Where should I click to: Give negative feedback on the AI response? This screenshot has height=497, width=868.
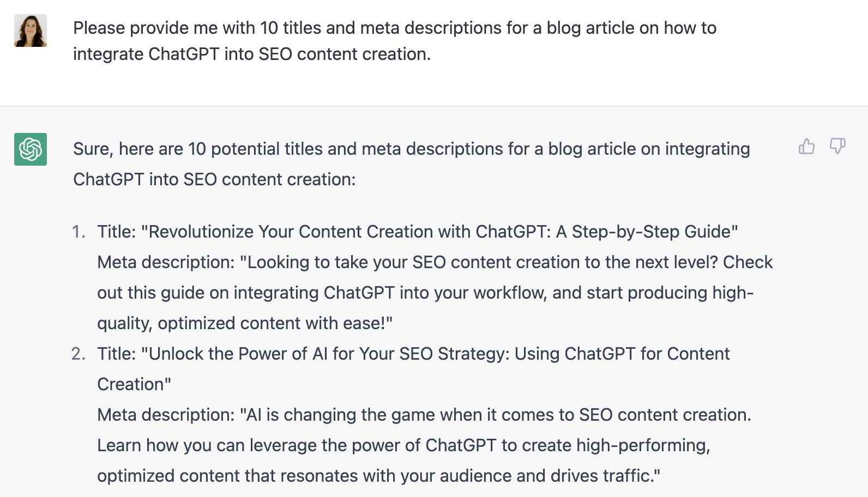pos(838,146)
